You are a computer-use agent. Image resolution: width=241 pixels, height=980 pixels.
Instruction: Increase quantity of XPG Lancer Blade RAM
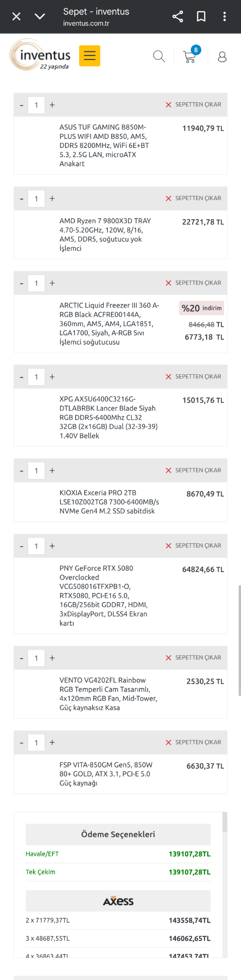coord(52,377)
